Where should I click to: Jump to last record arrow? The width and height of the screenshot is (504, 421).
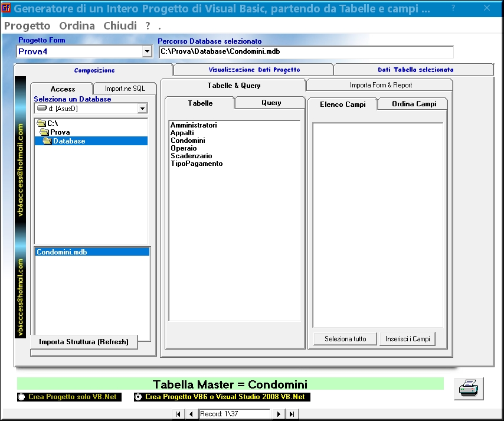pyautogui.click(x=292, y=414)
